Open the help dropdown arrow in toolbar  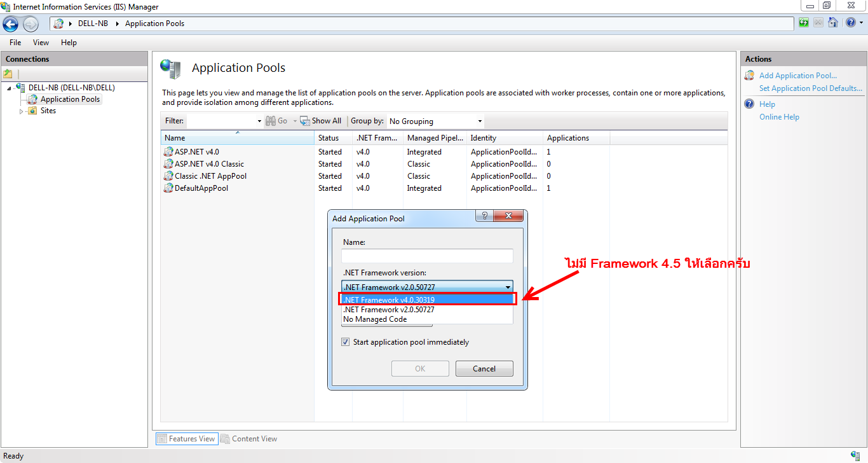pyautogui.click(x=861, y=23)
